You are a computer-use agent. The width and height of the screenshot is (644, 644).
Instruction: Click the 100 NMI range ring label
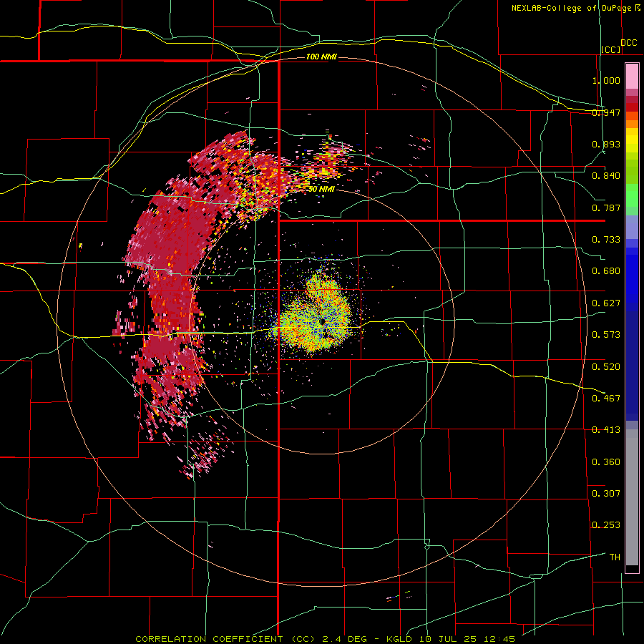321,57
